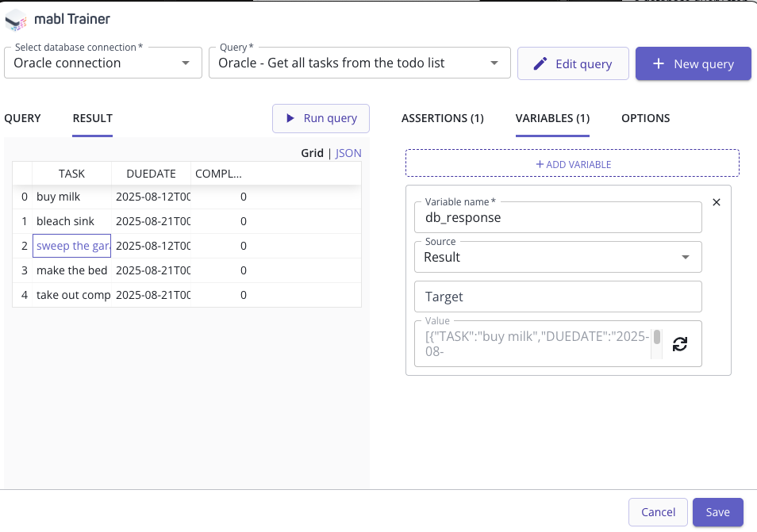Click the play icon on Run query
757x532 pixels.
[290, 118]
